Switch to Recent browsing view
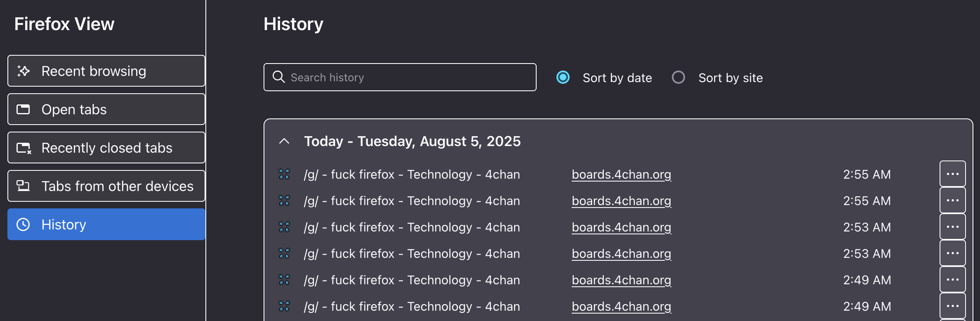This screenshot has height=321, width=980. [x=106, y=71]
